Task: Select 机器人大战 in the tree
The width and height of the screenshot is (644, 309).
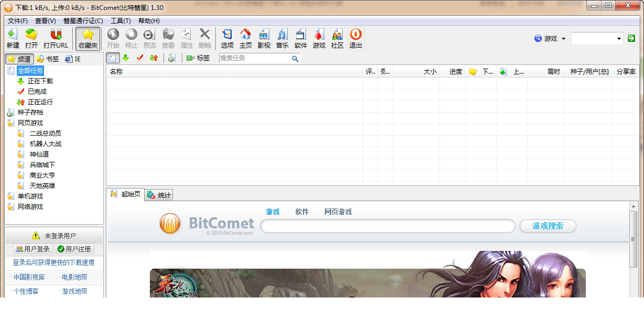Action: tap(46, 144)
